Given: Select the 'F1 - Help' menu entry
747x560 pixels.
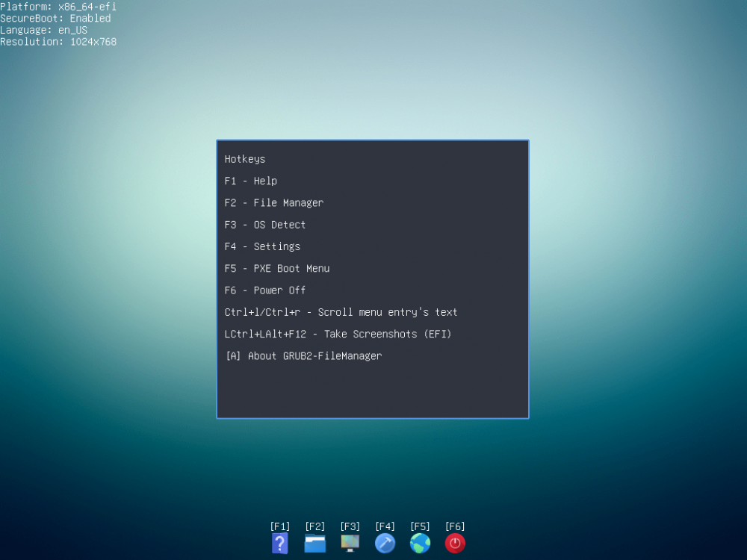Looking at the screenshot, I should tap(251, 181).
